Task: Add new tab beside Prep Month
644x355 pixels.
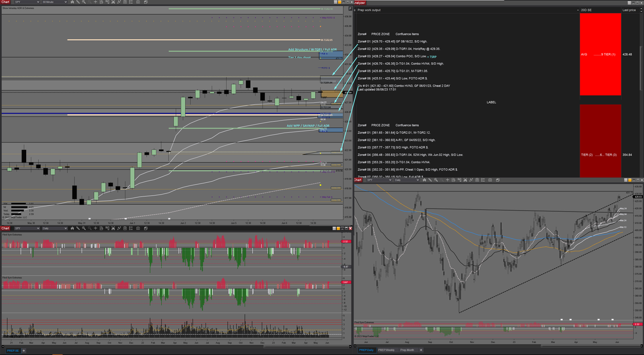Action: (x=421, y=350)
